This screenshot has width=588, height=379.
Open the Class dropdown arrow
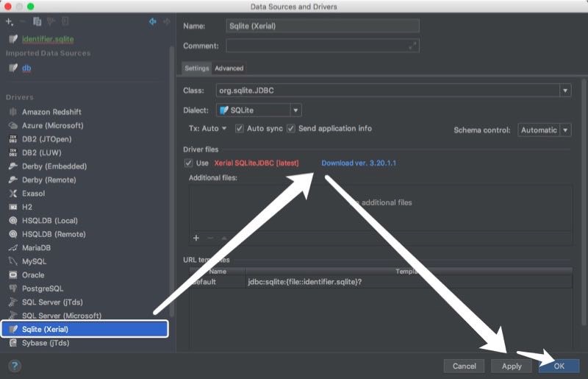pos(565,91)
